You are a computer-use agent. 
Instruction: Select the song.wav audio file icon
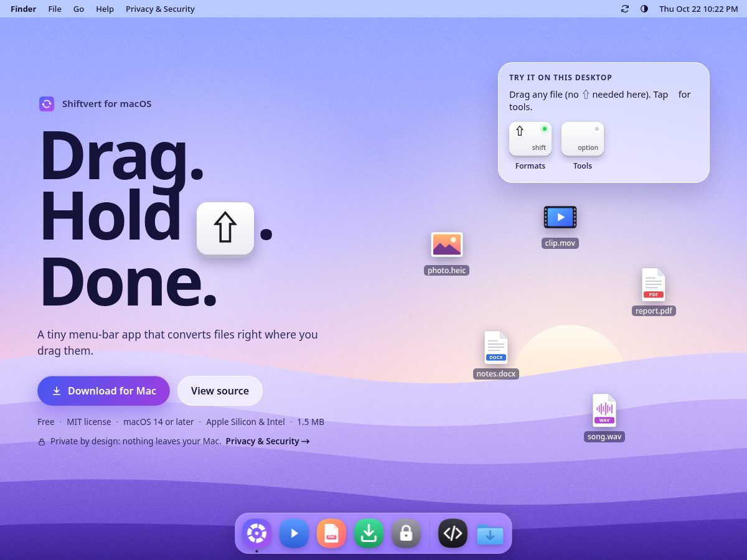pos(604,410)
